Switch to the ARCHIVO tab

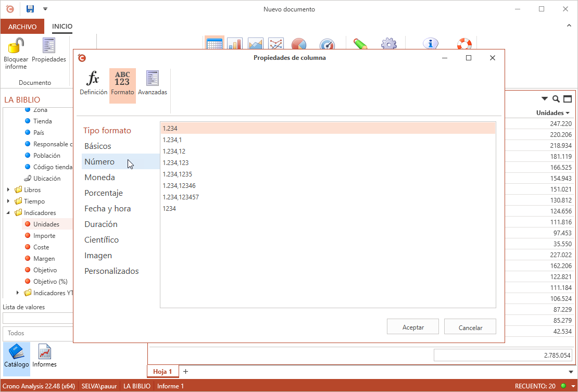pyautogui.click(x=22, y=26)
